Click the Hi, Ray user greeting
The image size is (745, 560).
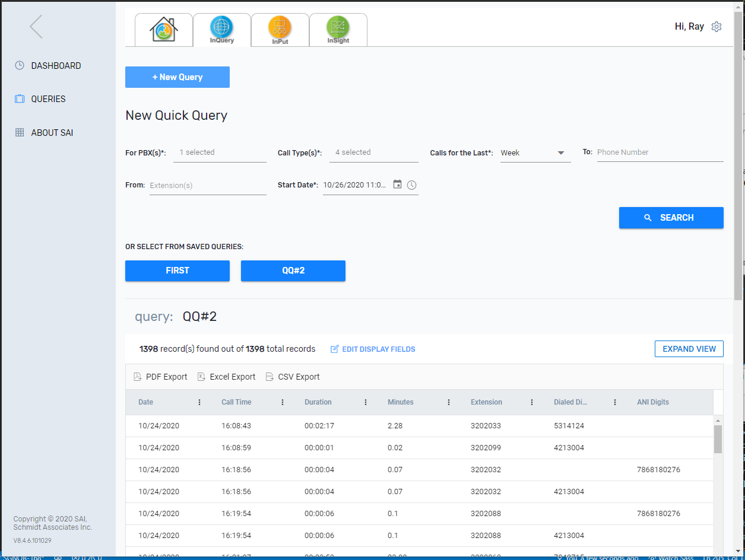(x=689, y=27)
